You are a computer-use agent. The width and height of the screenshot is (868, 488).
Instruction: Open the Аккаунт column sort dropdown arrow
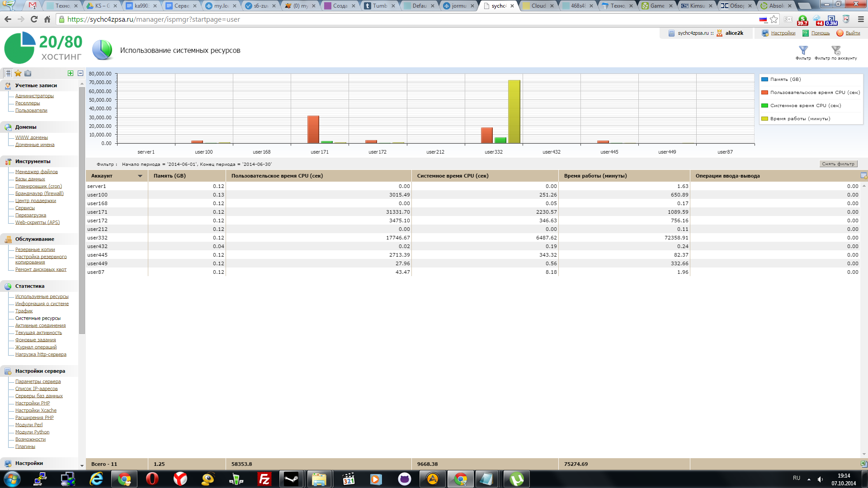click(x=140, y=176)
